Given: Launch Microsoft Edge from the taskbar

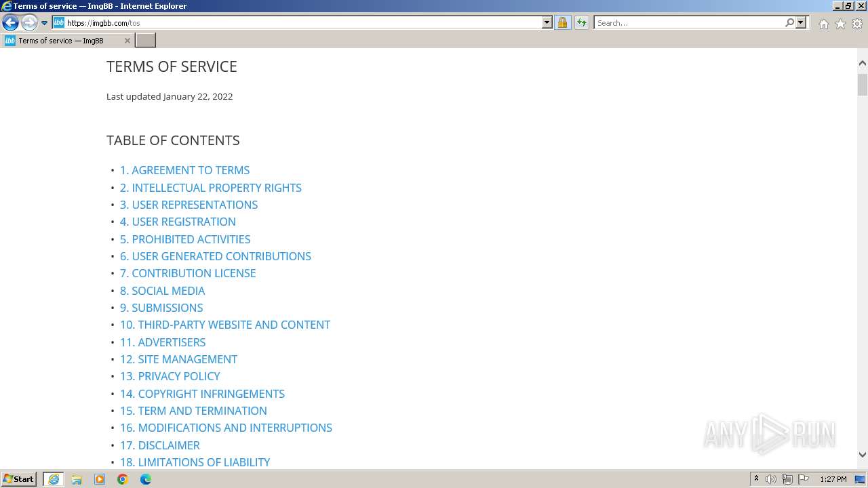Looking at the screenshot, I should (146, 479).
